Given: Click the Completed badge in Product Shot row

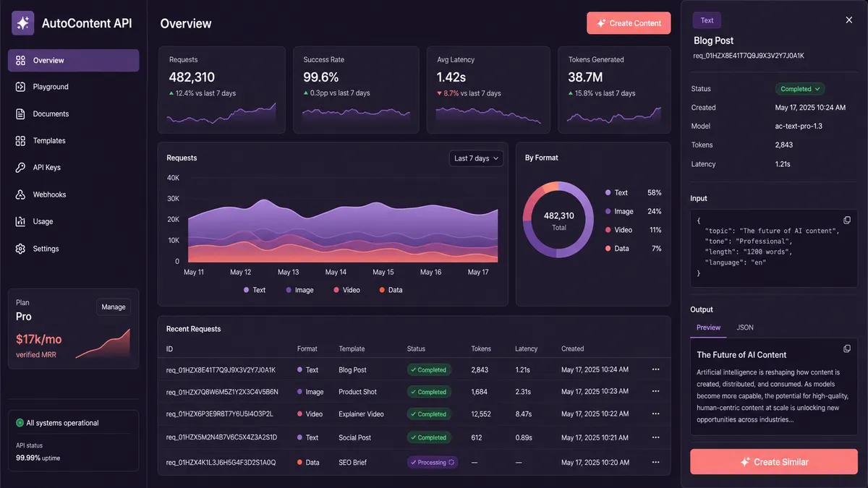Looking at the screenshot, I should tap(429, 392).
